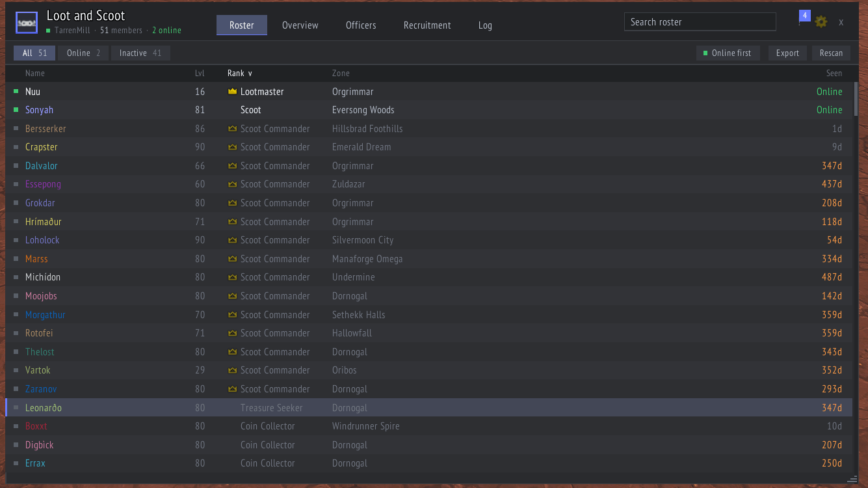868x488 pixels.
Task: Focus the Search roster field
Action: [700, 22]
